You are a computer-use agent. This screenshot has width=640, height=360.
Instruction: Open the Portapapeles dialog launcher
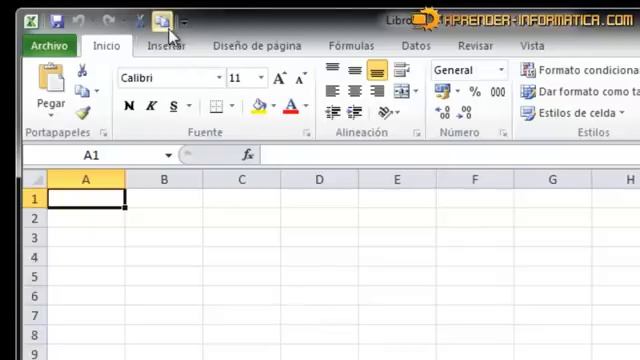tap(103, 133)
